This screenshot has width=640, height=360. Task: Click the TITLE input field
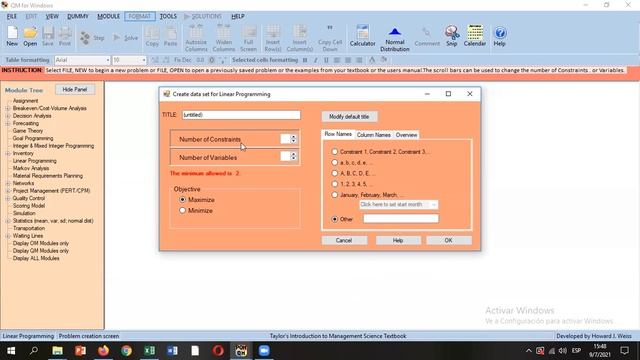pyautogui.click(x=241, y=115)
